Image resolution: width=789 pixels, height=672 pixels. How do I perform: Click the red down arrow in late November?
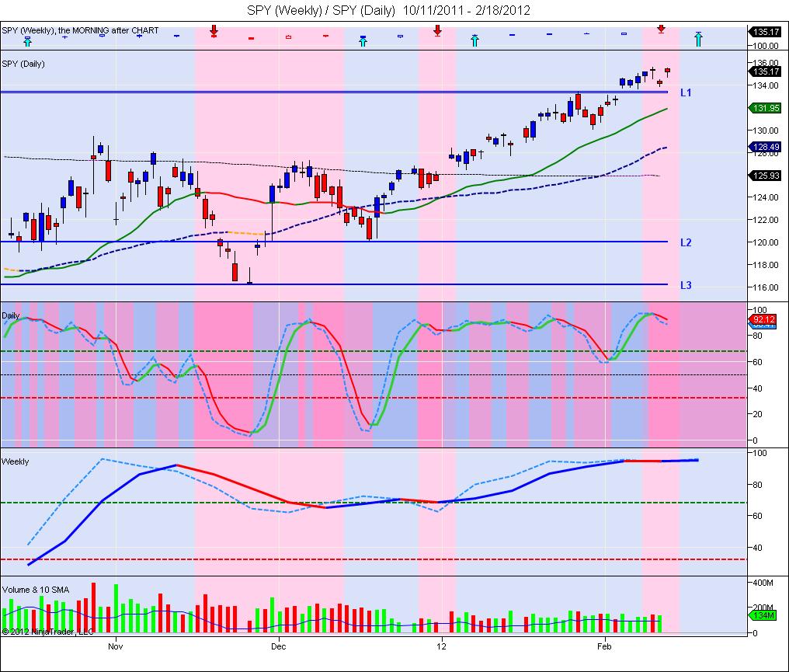pos(214,30)
